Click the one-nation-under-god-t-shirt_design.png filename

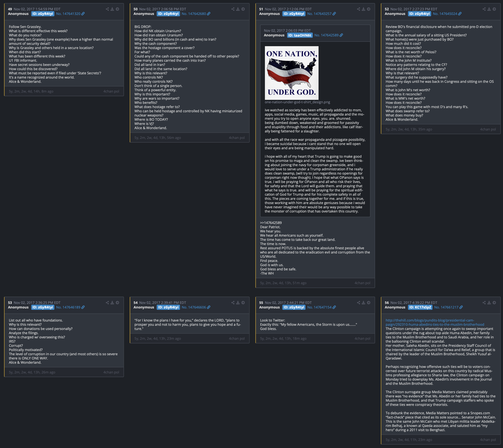click(x=297, y=102)
